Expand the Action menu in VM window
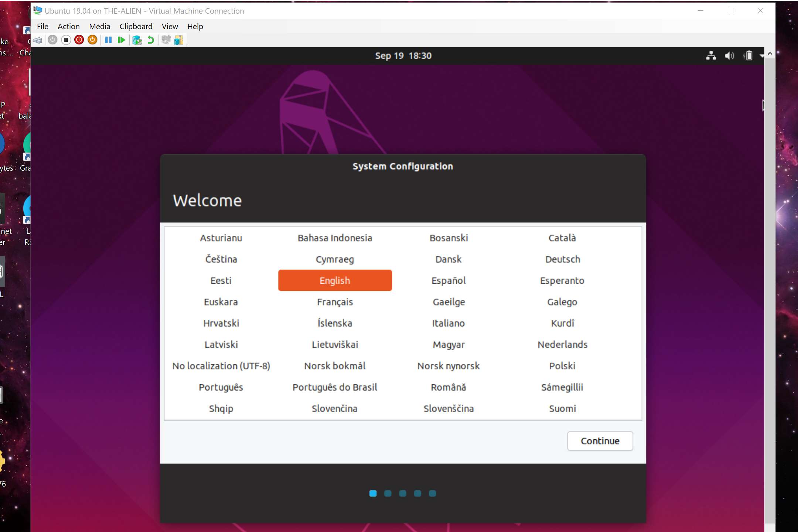 click(x=68, y=26)
